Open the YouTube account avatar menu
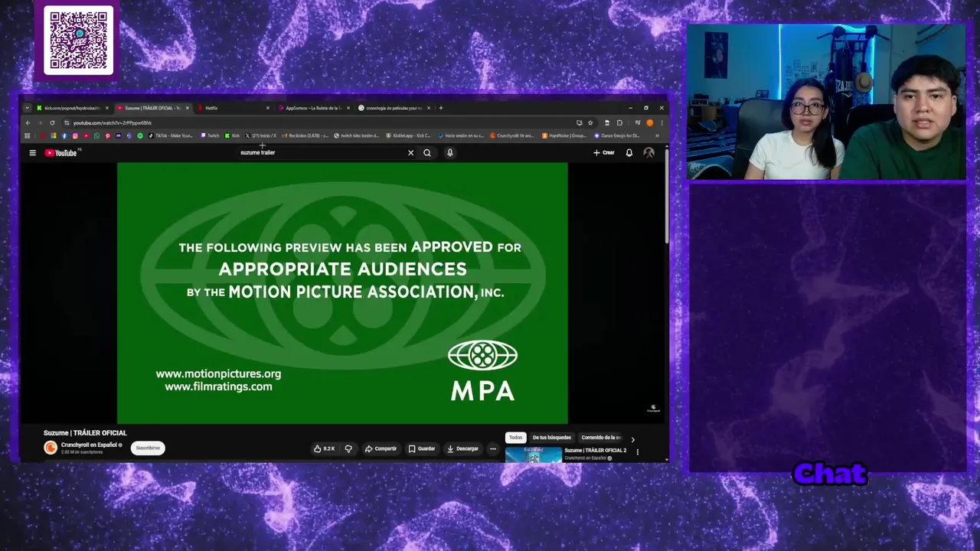The height and width of the screenshot is (551, 980). coord(649,153)
